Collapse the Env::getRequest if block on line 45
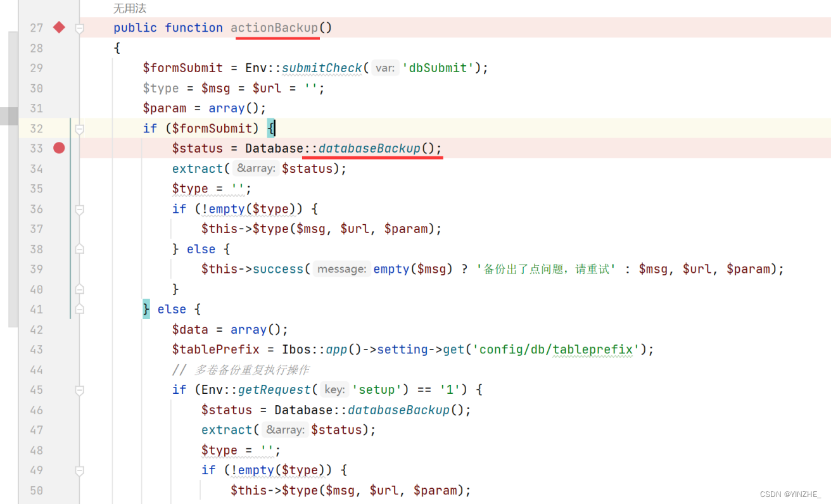 coord(79,390)
